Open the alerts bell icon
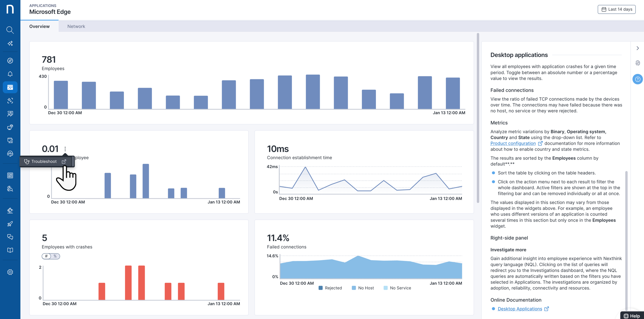644x319 pixels. (x=10, y=74)
